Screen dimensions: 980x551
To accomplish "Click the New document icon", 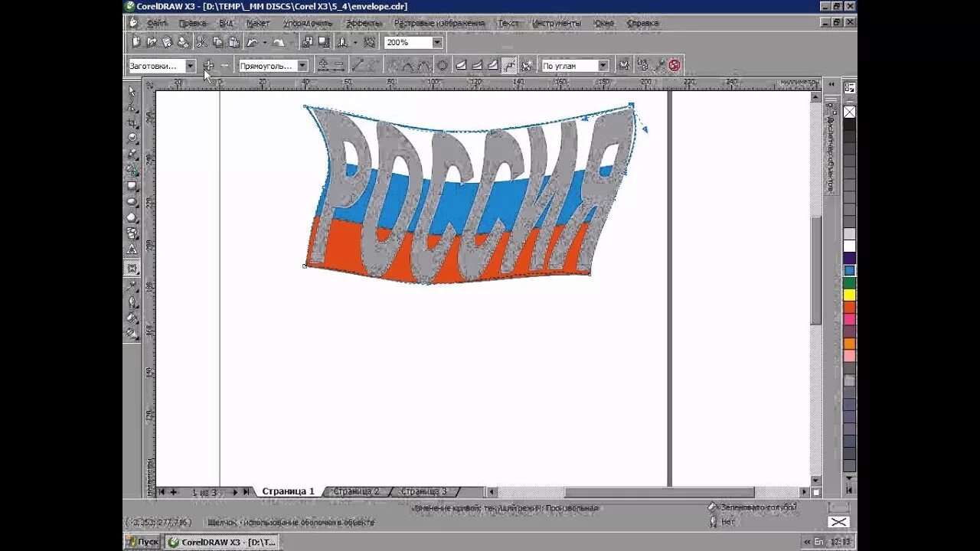I will click(136, 42).
